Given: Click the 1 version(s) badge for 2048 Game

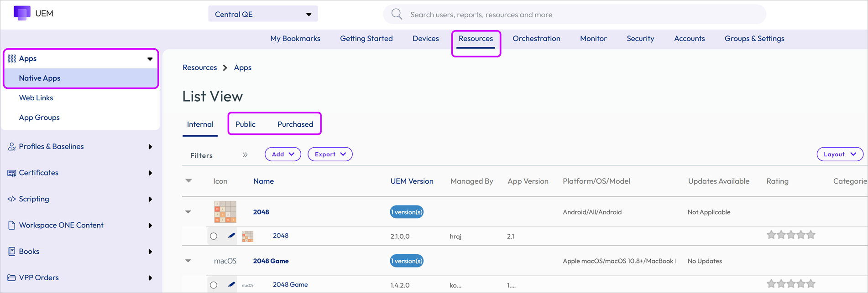Looking at the screenshot, I should coord(407,261).
